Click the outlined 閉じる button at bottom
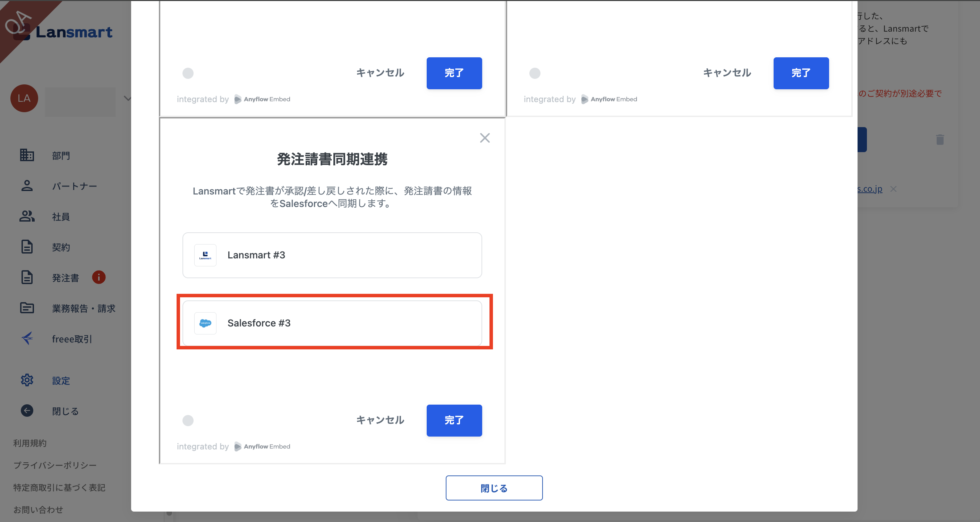Viewport: 980px width, 522px height. click(494, 488)
